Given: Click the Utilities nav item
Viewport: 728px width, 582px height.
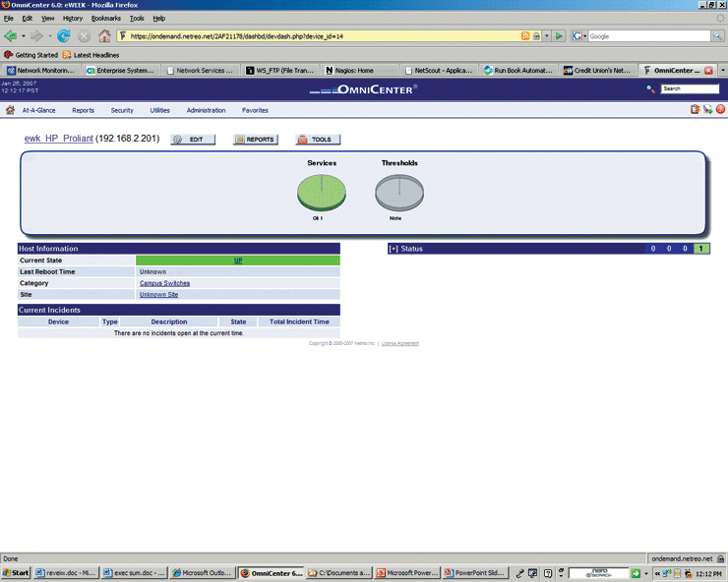Looking at the screenshot, I should (159, 110).
